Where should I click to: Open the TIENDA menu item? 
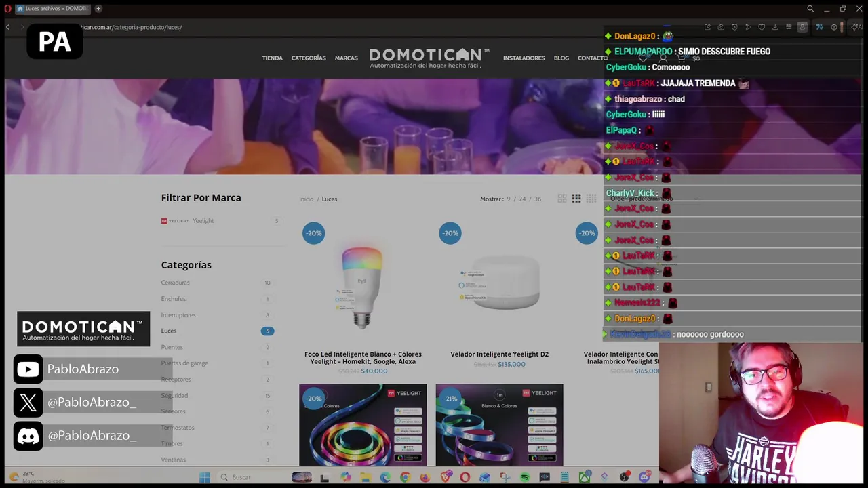tap(273, 58)
